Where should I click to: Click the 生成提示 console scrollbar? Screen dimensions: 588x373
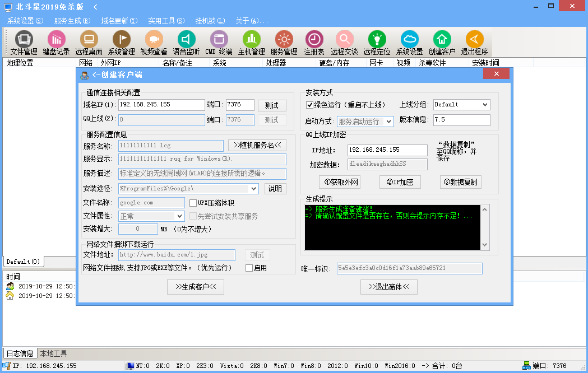pos(485,227)
